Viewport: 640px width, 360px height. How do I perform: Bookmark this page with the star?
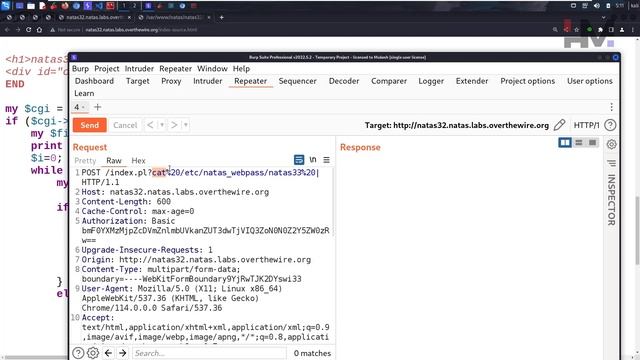tap(577, 30)
